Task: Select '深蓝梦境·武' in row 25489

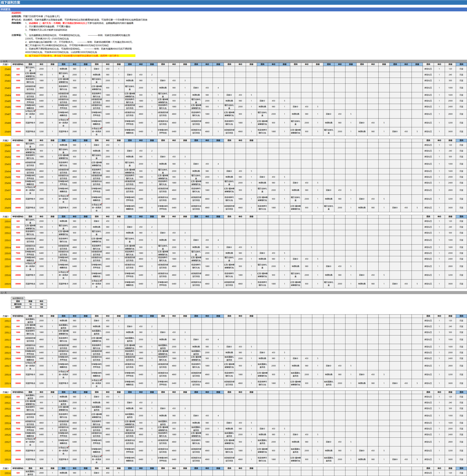Action: click(x=30, y=132)
